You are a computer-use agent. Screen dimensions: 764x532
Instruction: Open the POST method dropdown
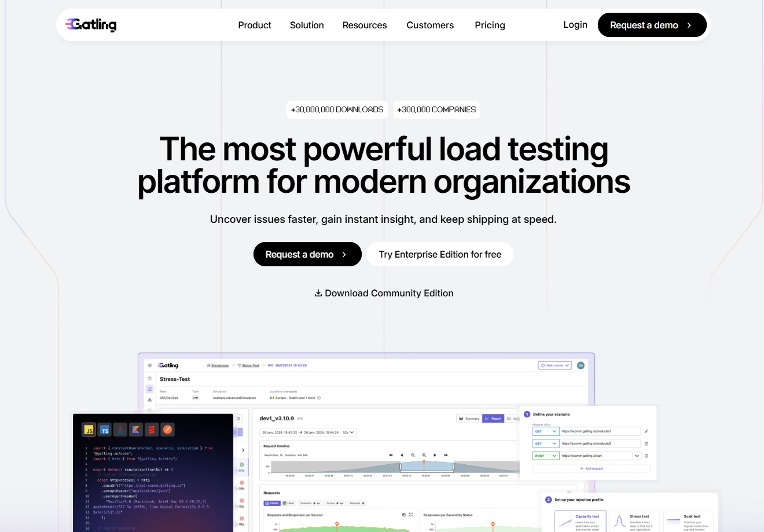(545, 456)
